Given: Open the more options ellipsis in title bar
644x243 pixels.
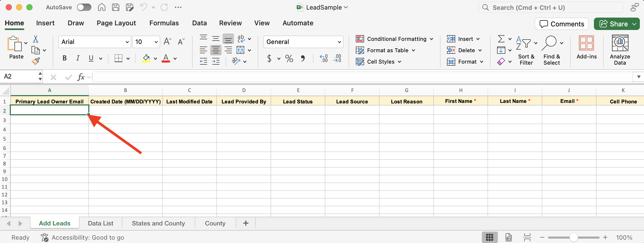Looking at the screenshot, I should (x=178, y=7).
